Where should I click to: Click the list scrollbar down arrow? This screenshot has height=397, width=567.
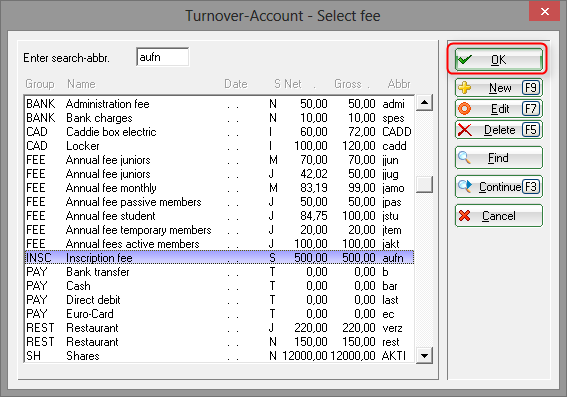(x=424, y=355)
